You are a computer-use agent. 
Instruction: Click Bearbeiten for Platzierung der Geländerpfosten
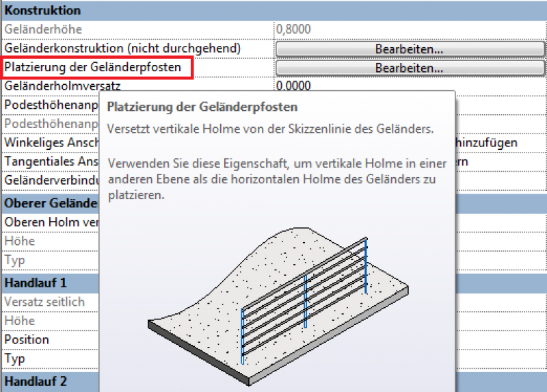[x=409, y=68]
